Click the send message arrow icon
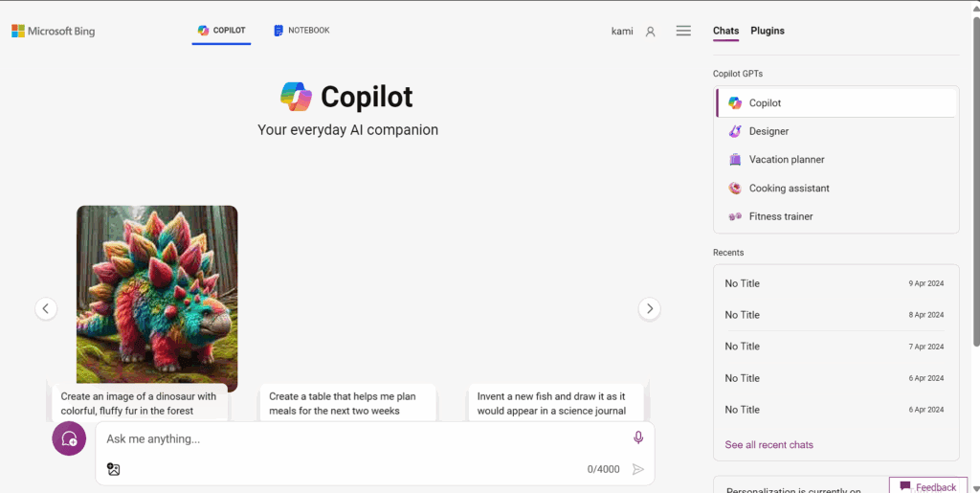This screenshot has width=980, height=493. point(638,469)
